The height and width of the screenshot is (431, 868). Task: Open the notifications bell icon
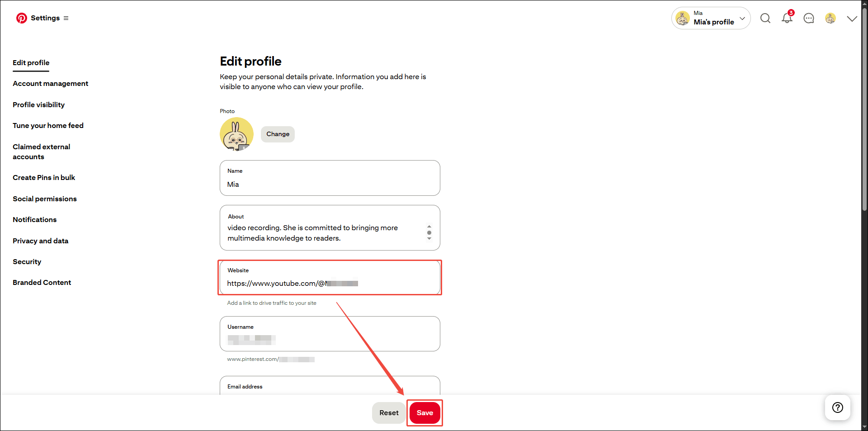tap(787, 18)
